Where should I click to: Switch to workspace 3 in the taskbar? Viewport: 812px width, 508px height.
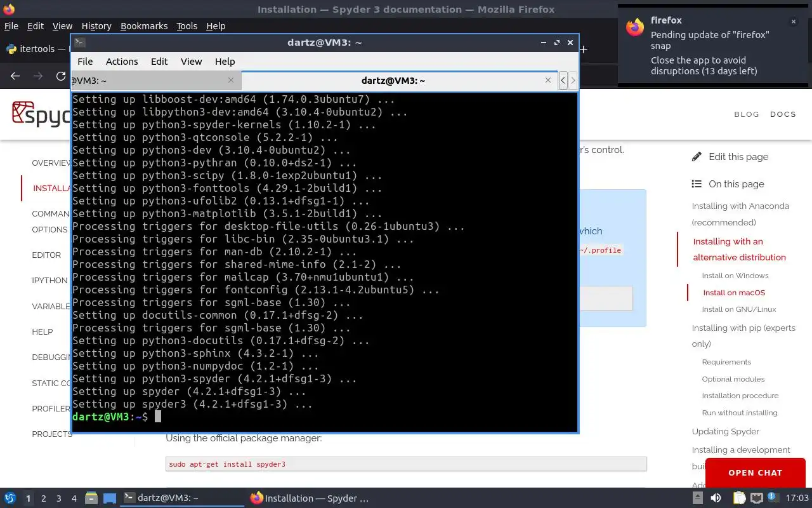point(59,498)
